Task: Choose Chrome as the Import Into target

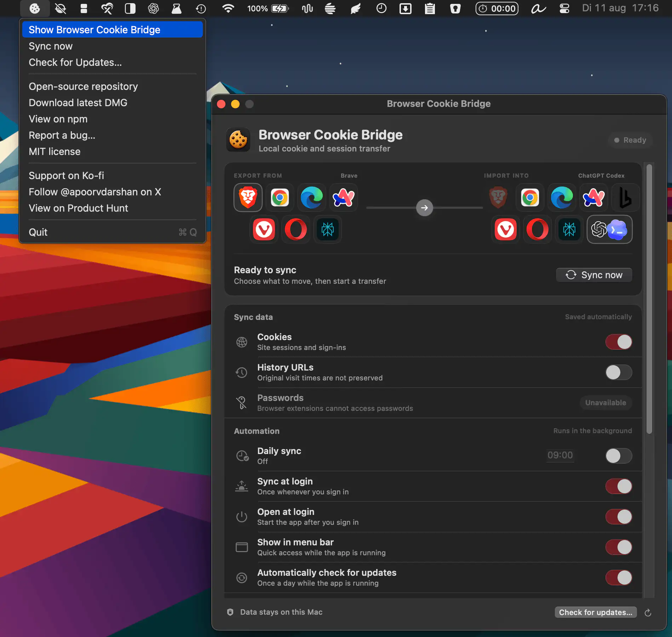Action: coord(530,197)
